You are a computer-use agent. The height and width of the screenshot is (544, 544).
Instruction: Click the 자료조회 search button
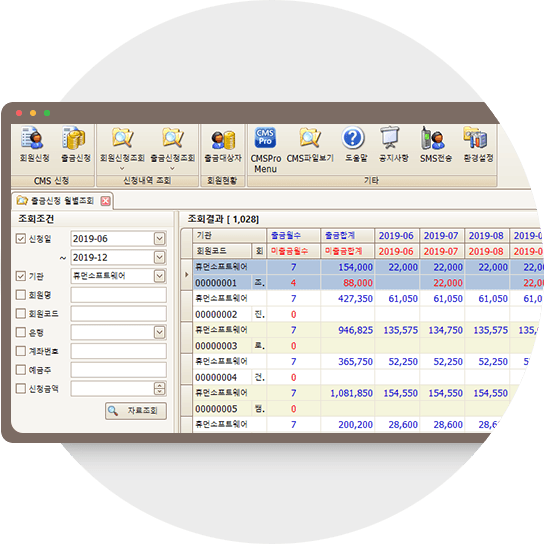tap(136, 411)
